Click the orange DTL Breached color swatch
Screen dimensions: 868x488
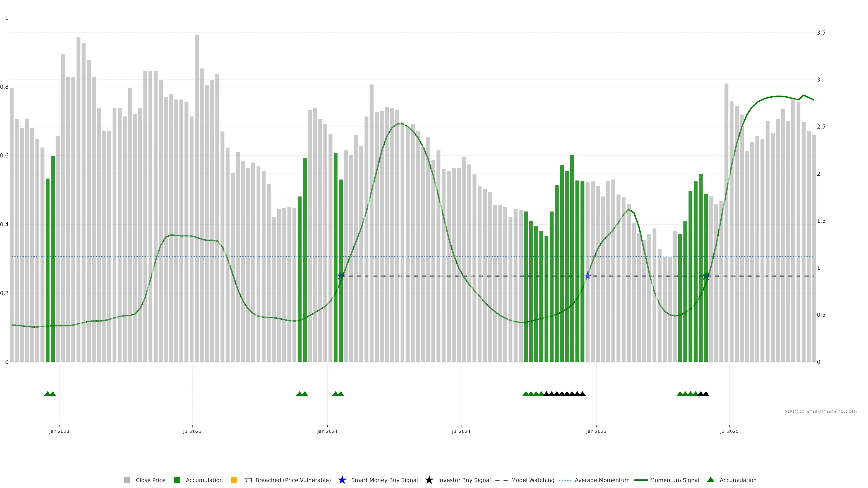[x=234, y=480]
